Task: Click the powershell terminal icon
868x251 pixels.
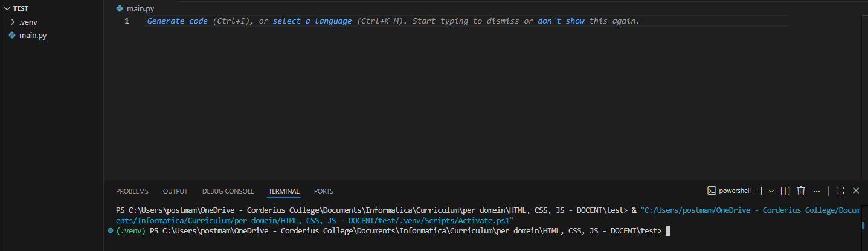Action: (712, 191)
